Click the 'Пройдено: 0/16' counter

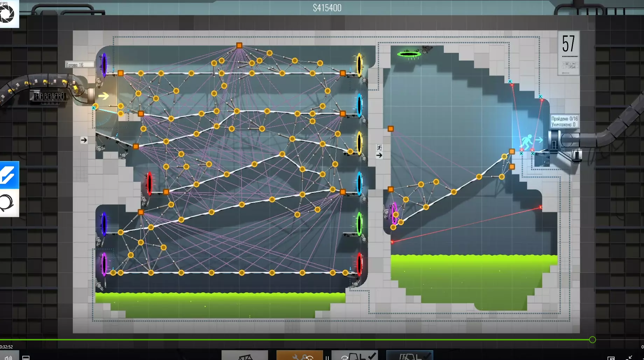coord(565,119)
